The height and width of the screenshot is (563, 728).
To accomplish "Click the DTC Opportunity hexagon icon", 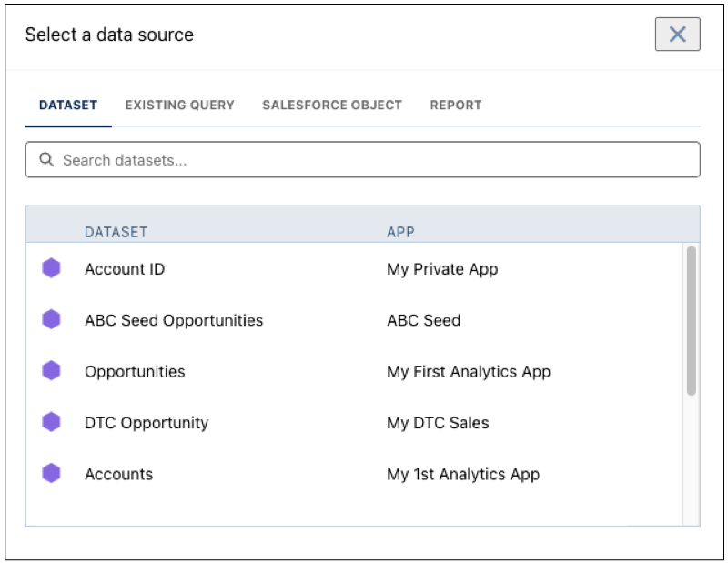I will tap(51, 422).
